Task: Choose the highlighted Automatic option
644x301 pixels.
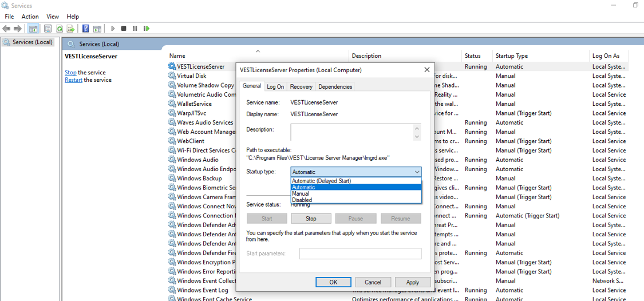Action: pos(356,187)
